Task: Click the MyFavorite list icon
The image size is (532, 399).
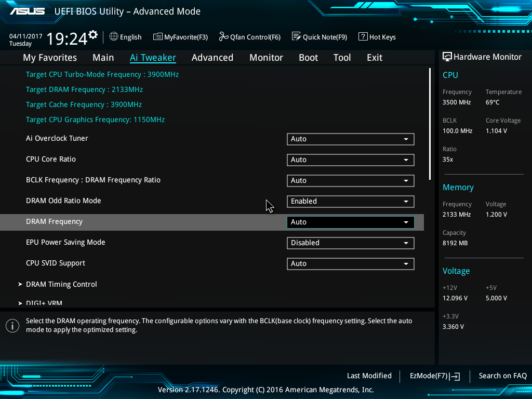Action: (x=158, y=37)
